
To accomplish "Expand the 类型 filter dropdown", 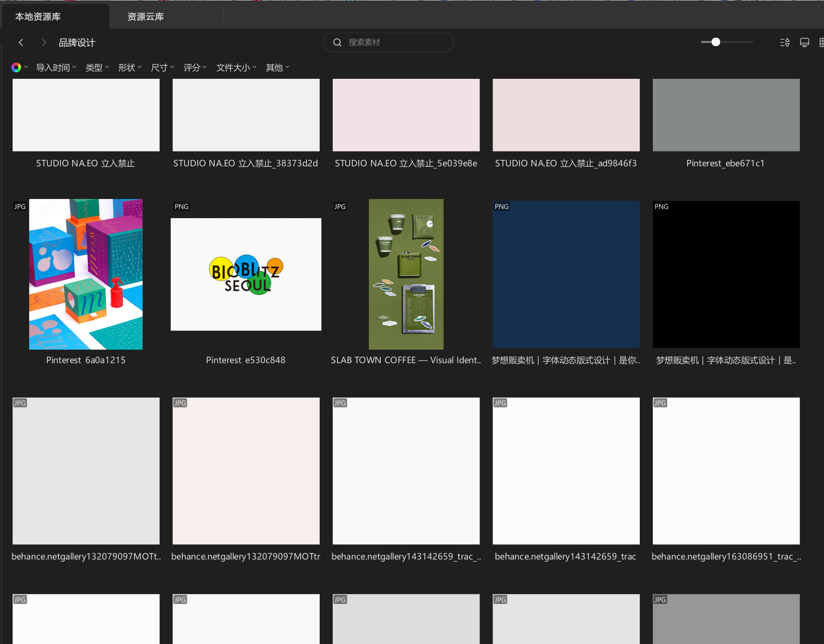I will (97, 67).
